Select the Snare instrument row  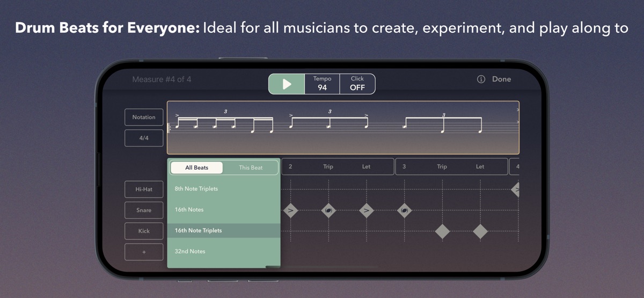click(144, 210)
